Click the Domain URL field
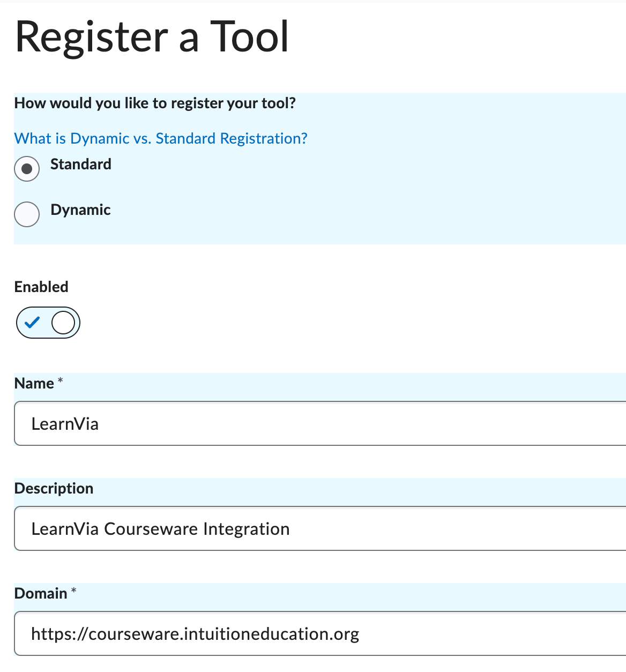 click(320, 633)
